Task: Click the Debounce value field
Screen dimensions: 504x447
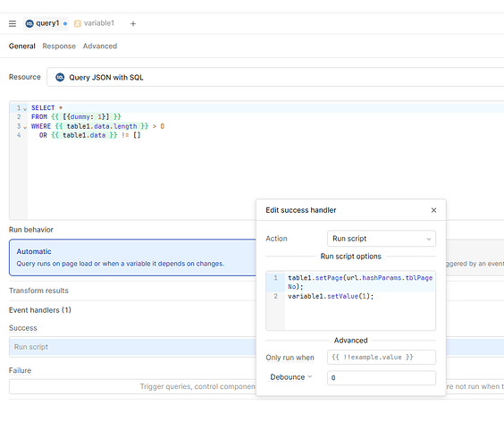Action: point(382,377)
